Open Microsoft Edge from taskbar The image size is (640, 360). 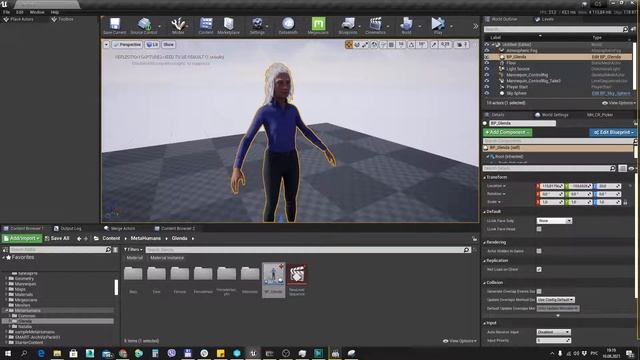click(41, 353)
